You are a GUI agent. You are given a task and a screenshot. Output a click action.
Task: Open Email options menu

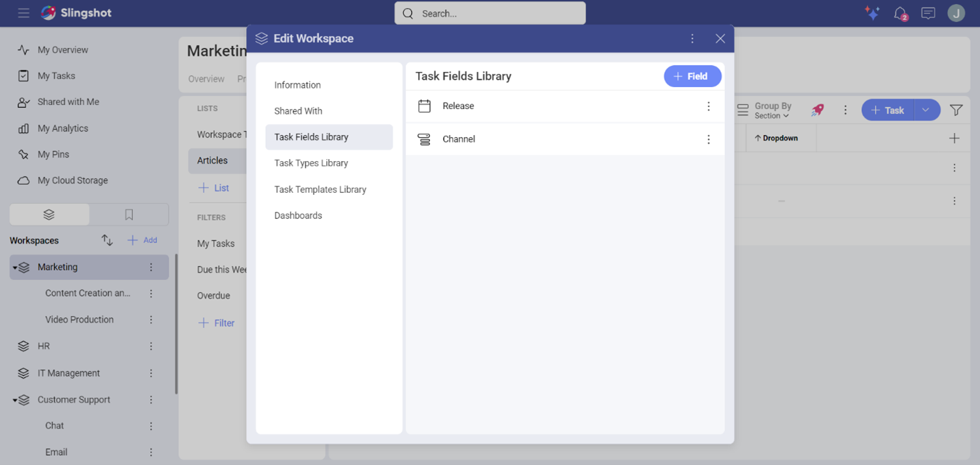pos(151,452)
